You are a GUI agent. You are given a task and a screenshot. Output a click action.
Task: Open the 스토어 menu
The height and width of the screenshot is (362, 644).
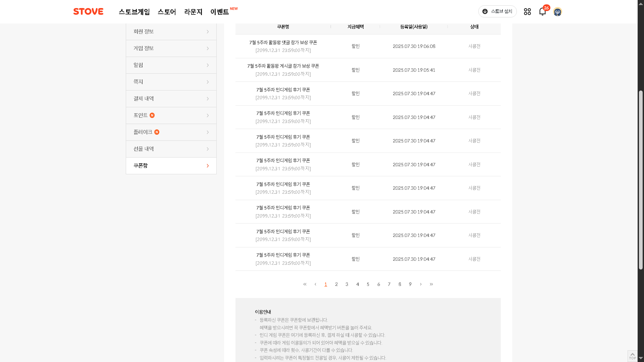[167, 12]
